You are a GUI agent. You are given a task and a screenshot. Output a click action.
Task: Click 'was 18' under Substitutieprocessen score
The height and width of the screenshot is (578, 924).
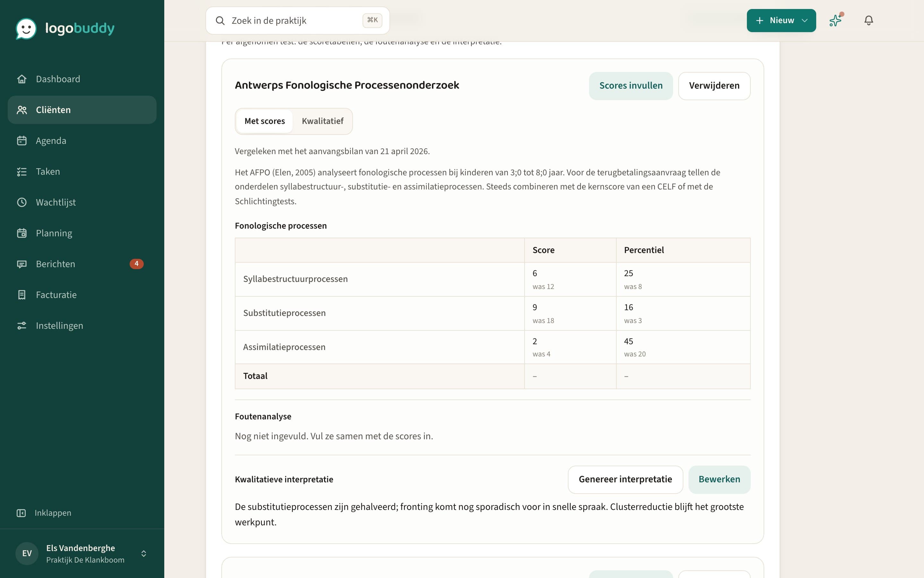coord(543,321)
